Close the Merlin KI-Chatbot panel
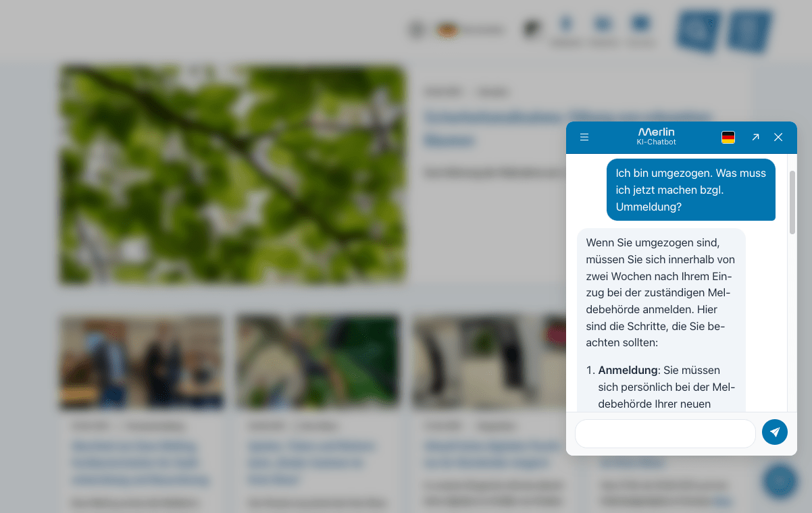This screenshot has height=513, width=812. pos(778,137)
